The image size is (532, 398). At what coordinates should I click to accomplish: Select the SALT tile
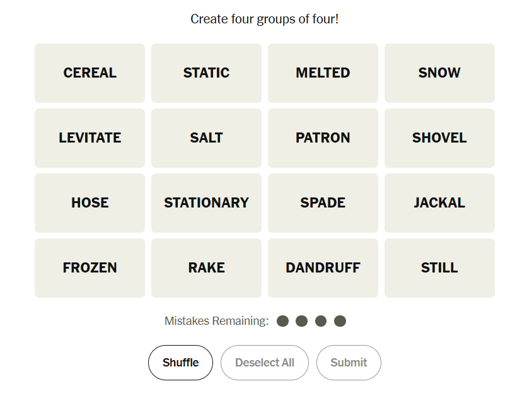[x=206, y=138]
